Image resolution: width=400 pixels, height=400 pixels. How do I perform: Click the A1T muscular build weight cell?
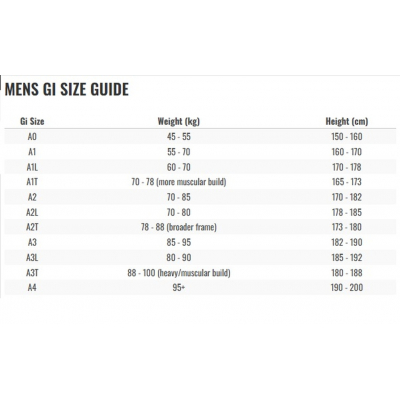point(179,182)
